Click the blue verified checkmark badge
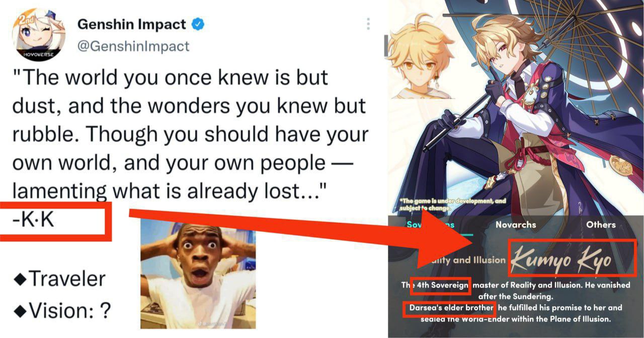This screenshot has height=338, width=644. click(199, 24)
